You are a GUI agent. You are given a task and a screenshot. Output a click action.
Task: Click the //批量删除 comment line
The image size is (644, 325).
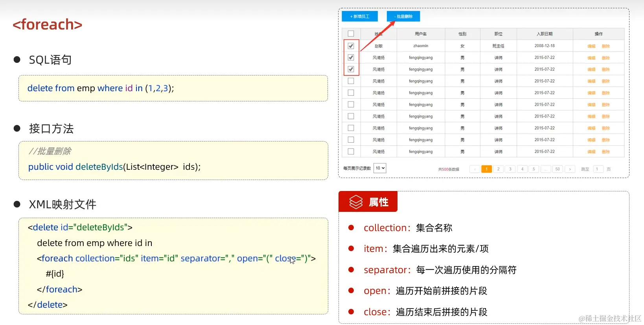click(x=50, y=151)
